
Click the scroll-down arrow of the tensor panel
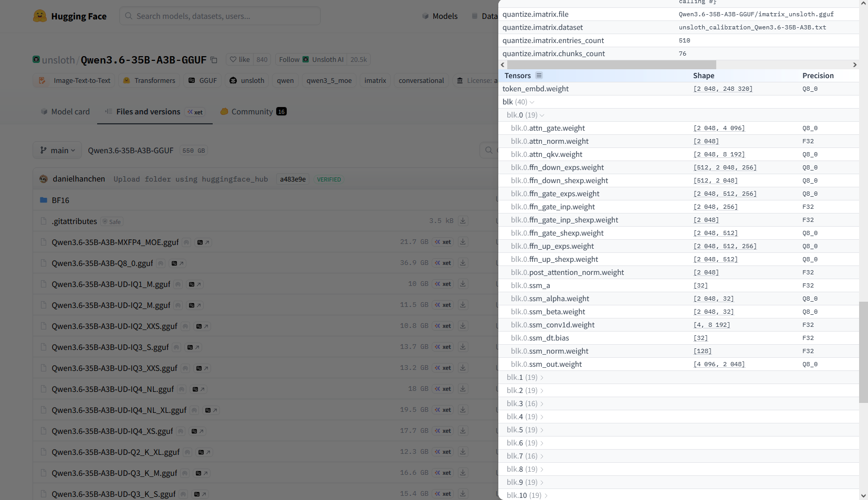(864, 496)
